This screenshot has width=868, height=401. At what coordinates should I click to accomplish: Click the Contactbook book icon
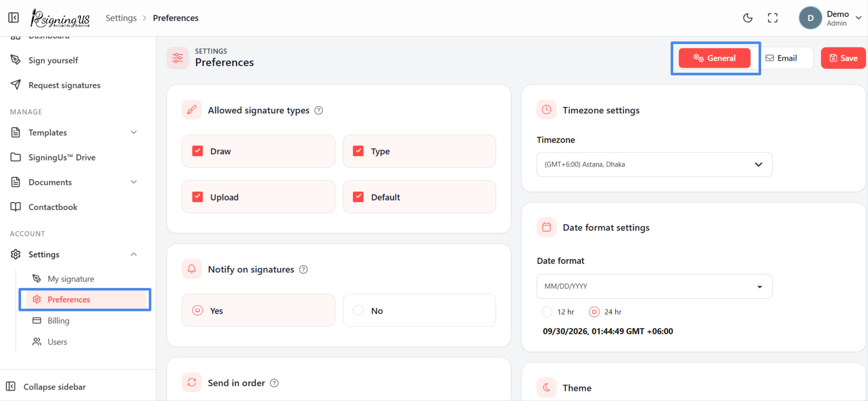16,207
